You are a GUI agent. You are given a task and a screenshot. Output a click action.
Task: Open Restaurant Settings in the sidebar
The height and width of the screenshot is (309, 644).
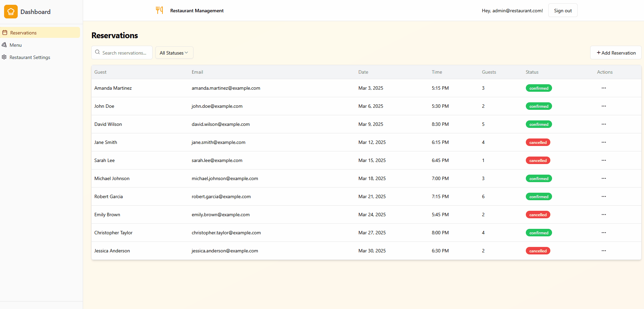30,57
